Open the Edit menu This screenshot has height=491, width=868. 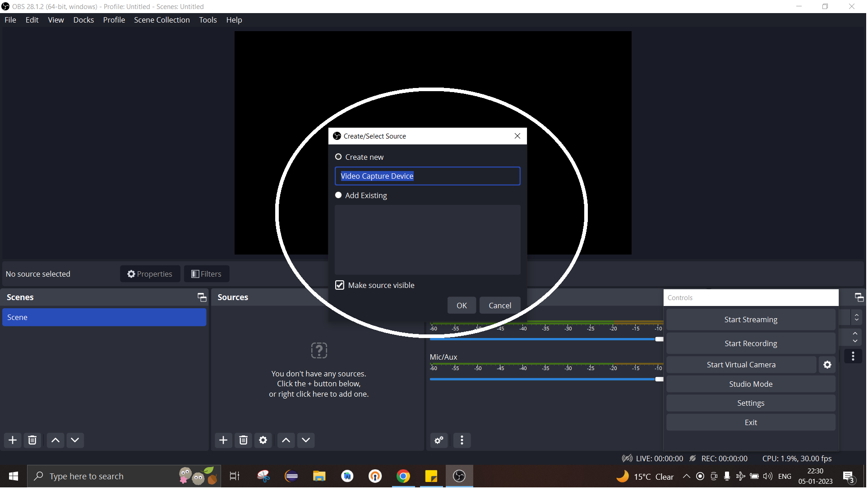[32, 20]
